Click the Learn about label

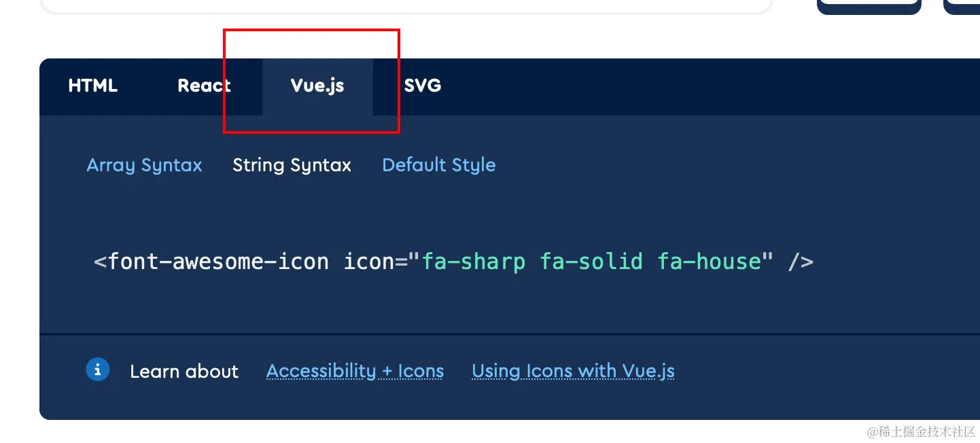point(184,372)
